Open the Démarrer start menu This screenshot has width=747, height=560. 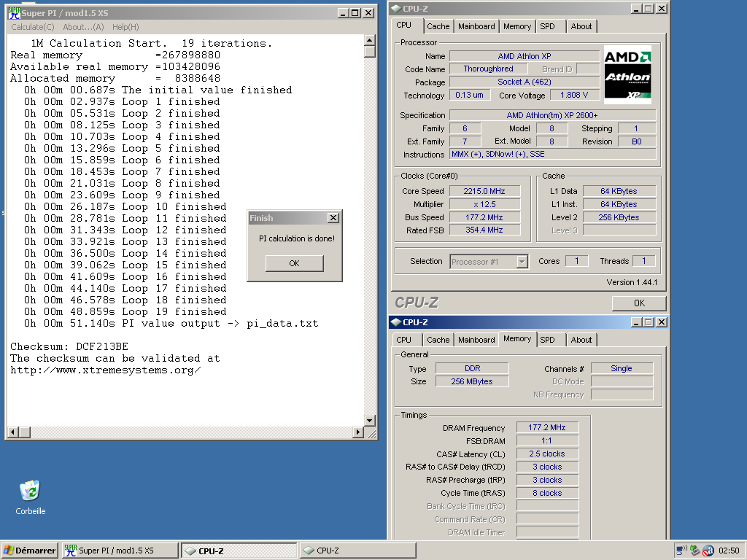coord(30,551)
